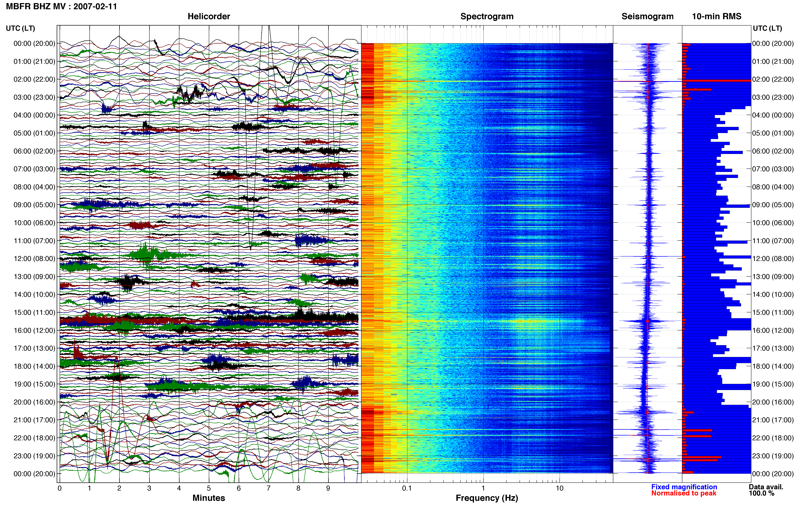
Task: Click the 'Helicorder' panel heading
Action: point(208,16)
